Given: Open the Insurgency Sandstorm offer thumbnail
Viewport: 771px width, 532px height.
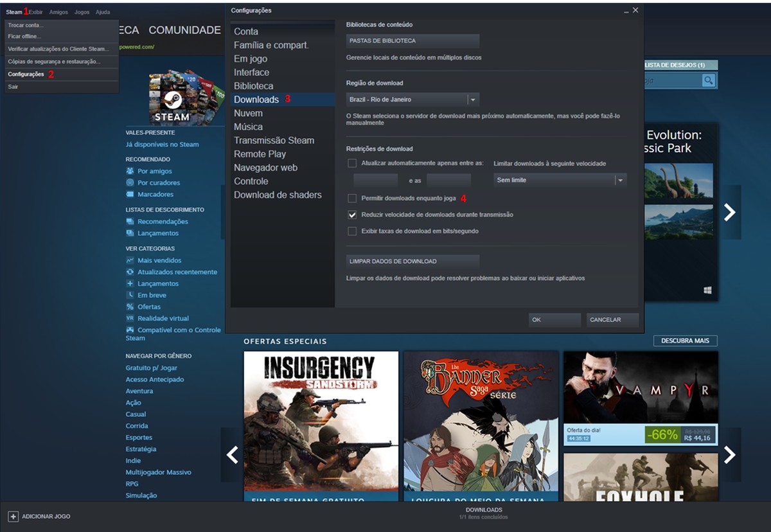Looking at the screenshot, I should tap(321, 426).
